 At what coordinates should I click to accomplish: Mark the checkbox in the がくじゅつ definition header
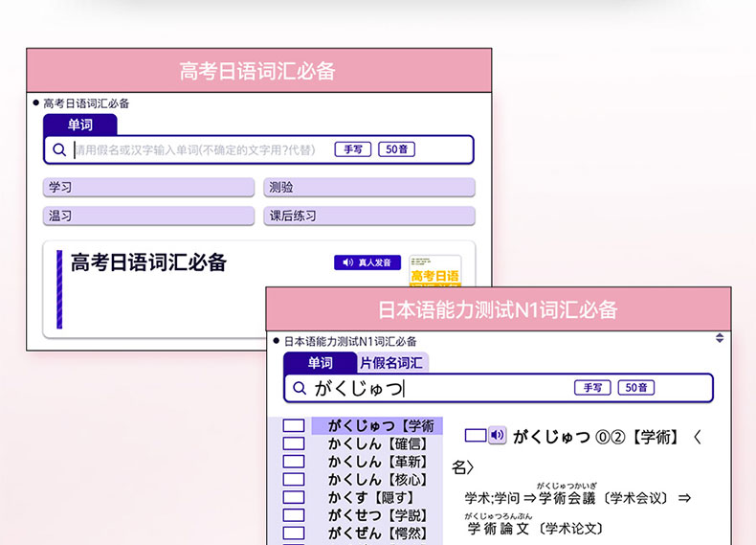(475, 436)
